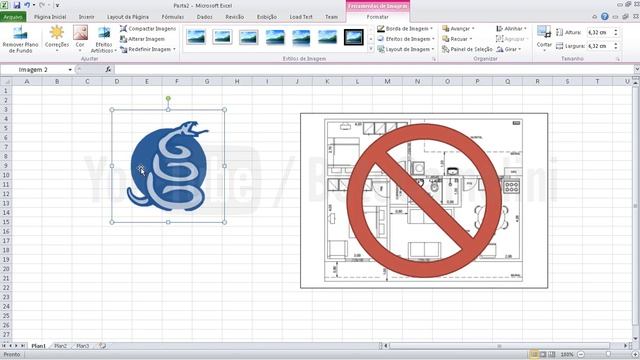Select column header D

[x=117, y=82]
